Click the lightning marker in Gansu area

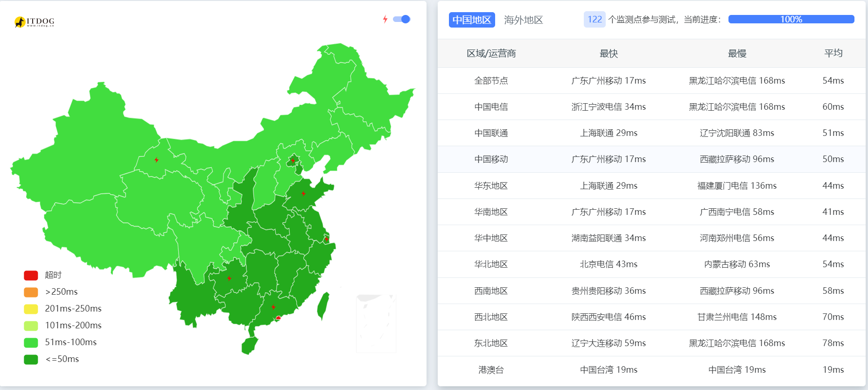[156, 160]
